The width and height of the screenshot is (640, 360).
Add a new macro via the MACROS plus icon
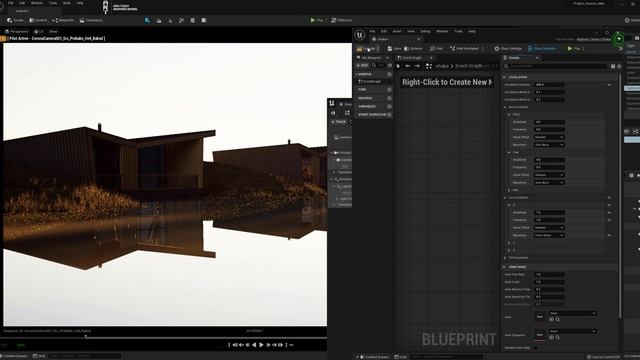tap(389, 98)
